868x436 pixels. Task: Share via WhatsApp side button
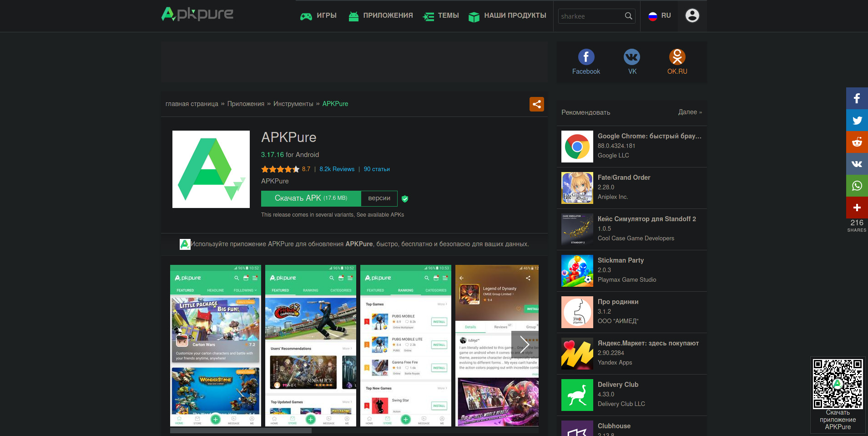[857, 186]
